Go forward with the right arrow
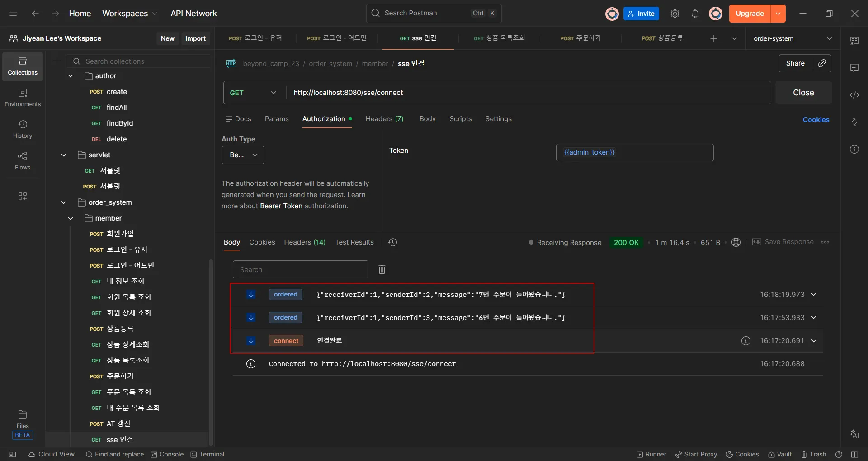This screenshot has height=461, width=868. (x=55, y=14)
